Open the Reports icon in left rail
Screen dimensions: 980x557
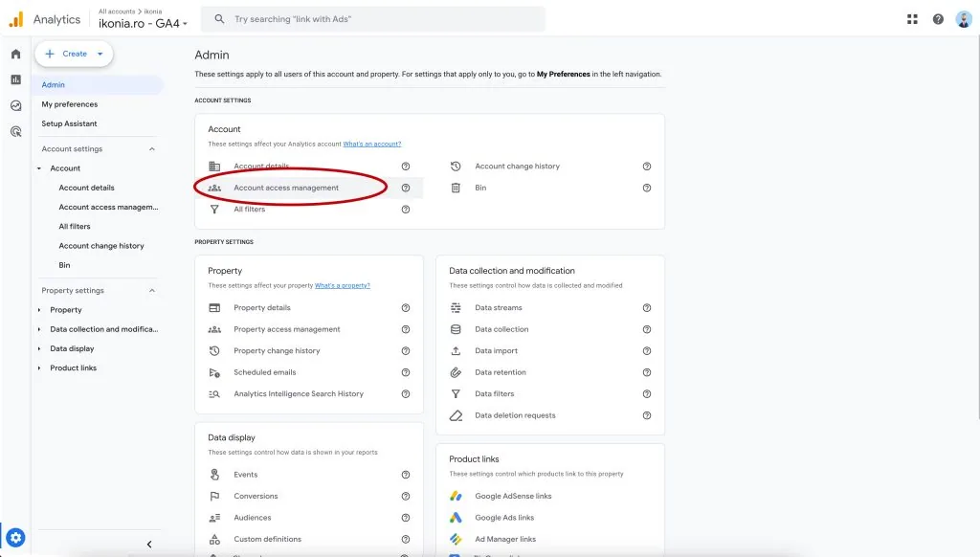pyautogui.click(x=15, y=79)
